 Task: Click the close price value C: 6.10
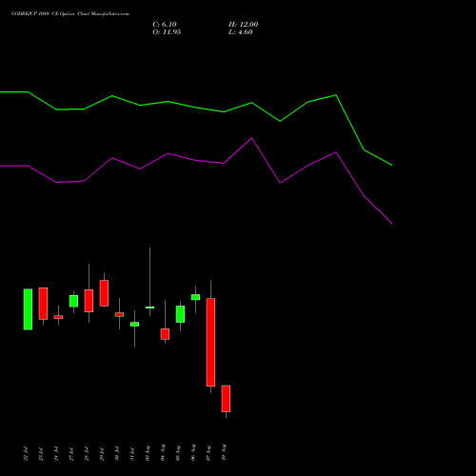click(x=165, y=24)
